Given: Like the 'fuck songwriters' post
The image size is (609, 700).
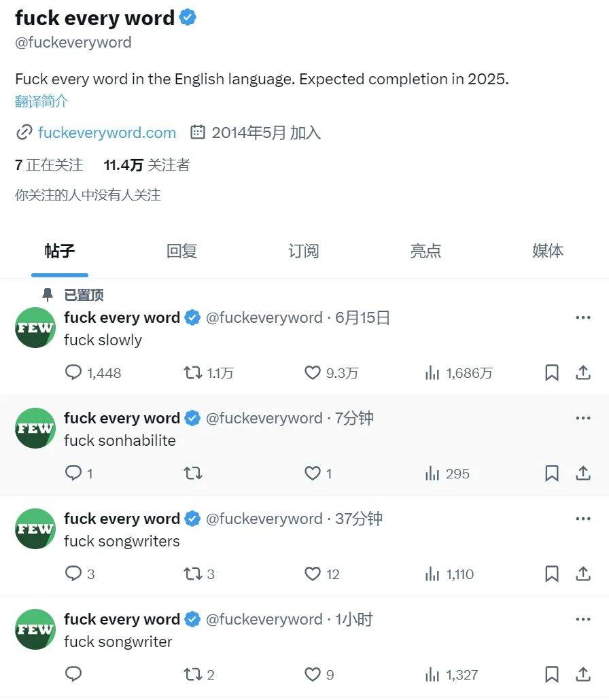Looking at the screenshot, I should [x=312, y=574].
